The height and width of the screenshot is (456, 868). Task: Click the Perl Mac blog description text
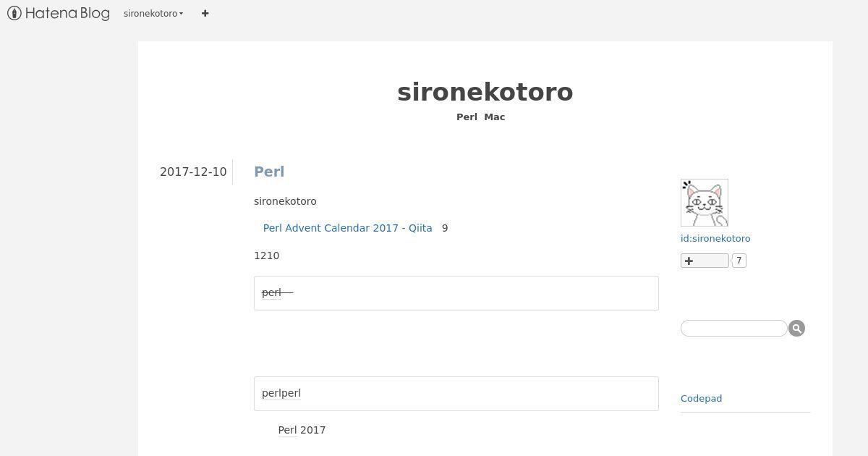pyautogui.click(x=481, y=117)
